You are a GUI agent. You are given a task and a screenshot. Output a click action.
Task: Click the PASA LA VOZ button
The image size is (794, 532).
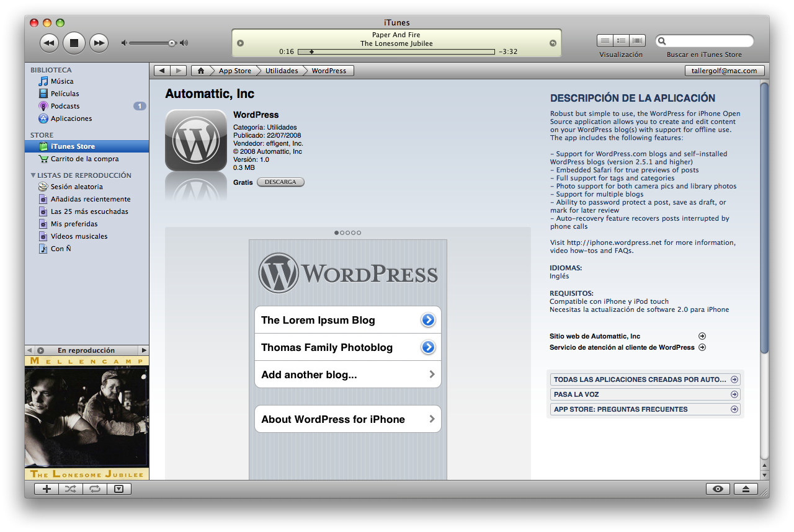coord(645,394)
